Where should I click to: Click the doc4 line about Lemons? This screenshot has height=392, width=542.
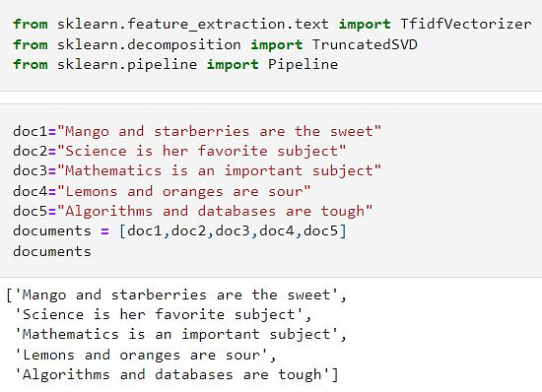pyautogui.click(x=162, y=191)
